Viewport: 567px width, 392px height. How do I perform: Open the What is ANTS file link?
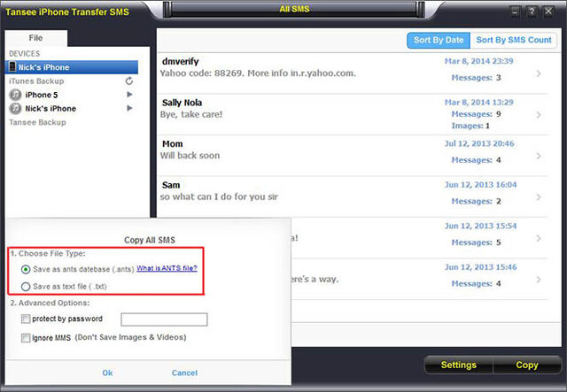coord(167,268)
